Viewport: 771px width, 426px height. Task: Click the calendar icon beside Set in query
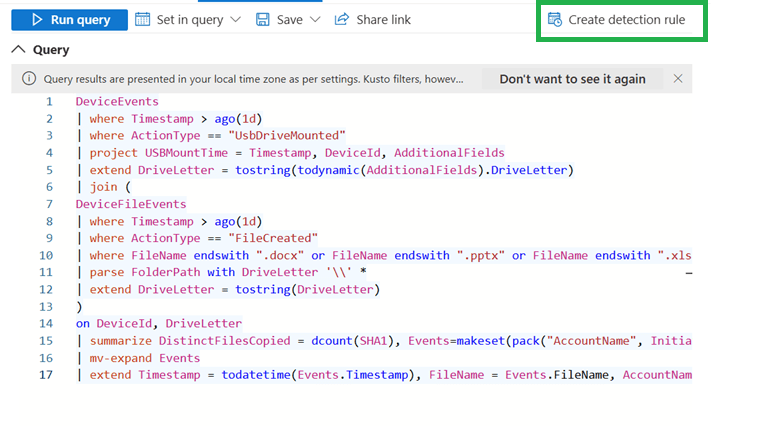coord(143,19)
